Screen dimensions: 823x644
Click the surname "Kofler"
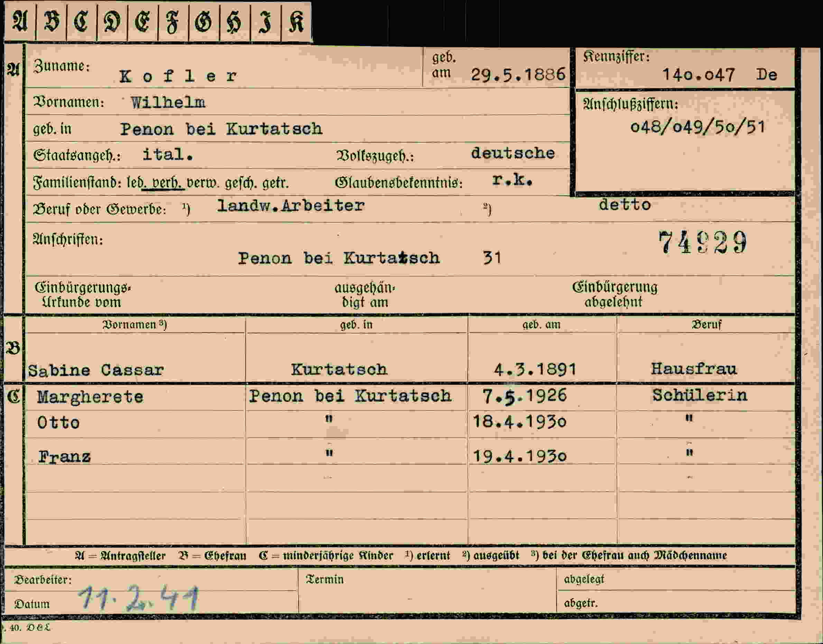coord(178,76)
